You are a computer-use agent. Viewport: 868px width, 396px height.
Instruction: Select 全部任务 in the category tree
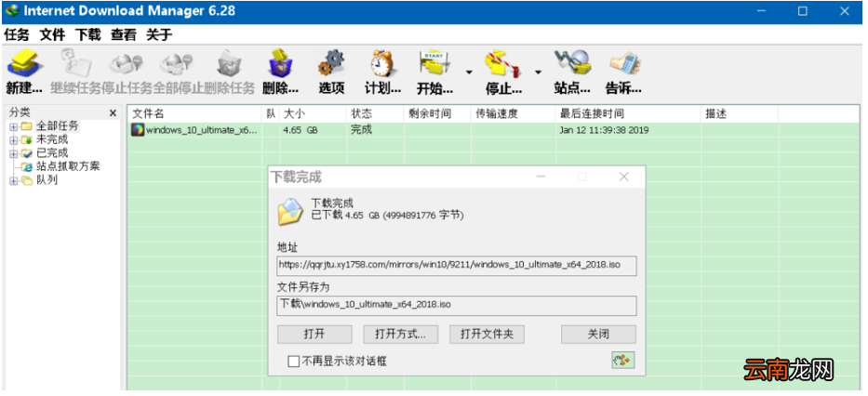[x=58, y=126]
